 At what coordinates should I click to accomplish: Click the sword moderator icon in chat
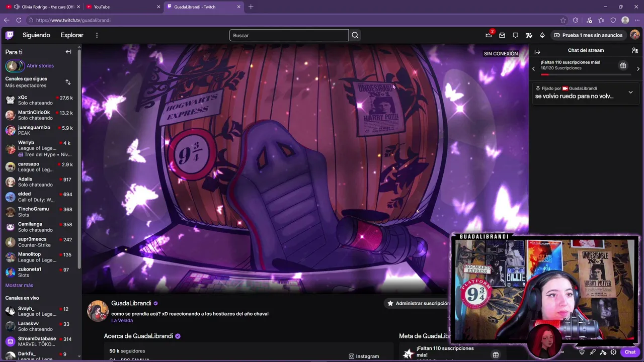pyautogui.click(x=593, y=352)
